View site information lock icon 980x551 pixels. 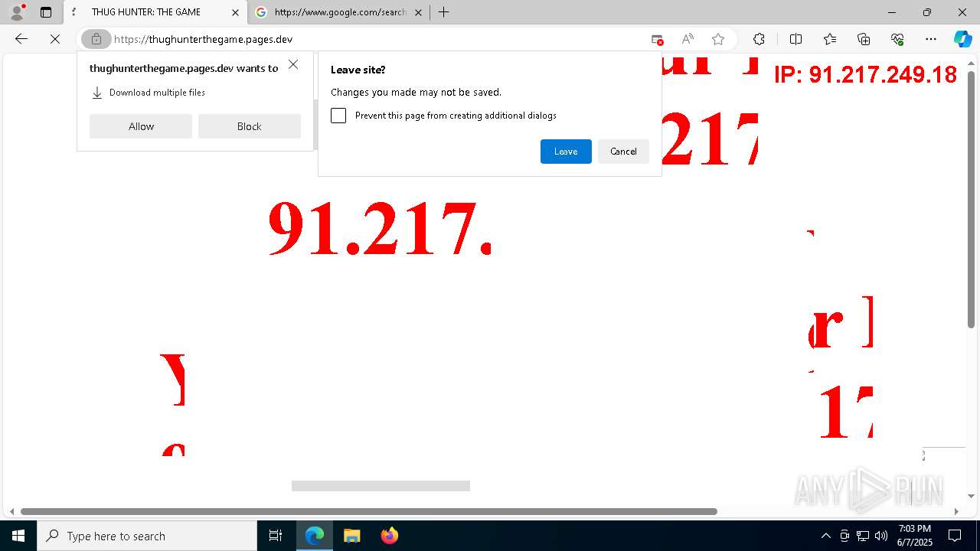click(x=96, y=39)
